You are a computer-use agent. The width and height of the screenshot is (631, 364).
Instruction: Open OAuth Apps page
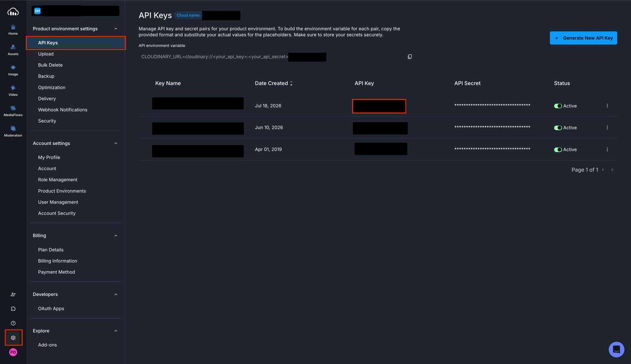click(x=51, y=309)
